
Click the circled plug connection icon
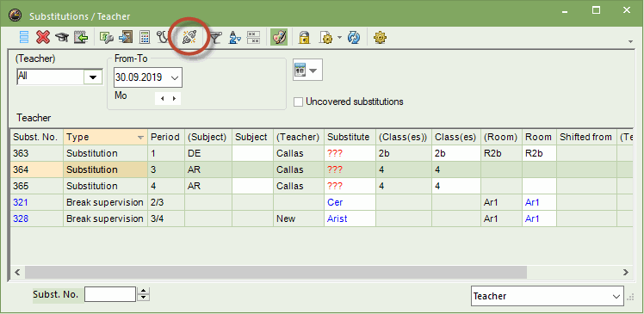point(189,37)
